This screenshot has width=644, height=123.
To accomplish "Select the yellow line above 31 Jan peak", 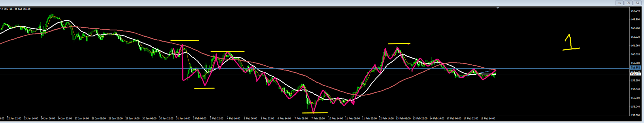I will (185, 41).
